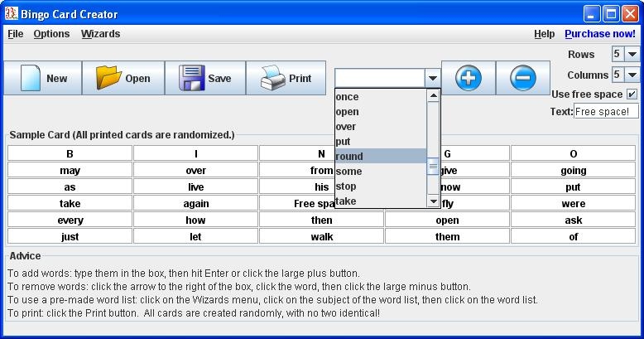
Task: Click the Free space! text field
Action: point(606,112)
